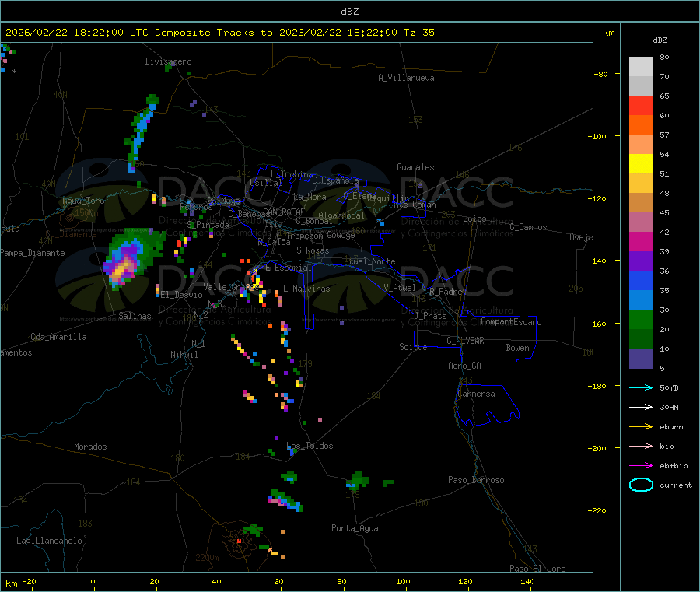Click the '-80' tick on the right axis
This screenshot has height=592, width=700.
601,74
